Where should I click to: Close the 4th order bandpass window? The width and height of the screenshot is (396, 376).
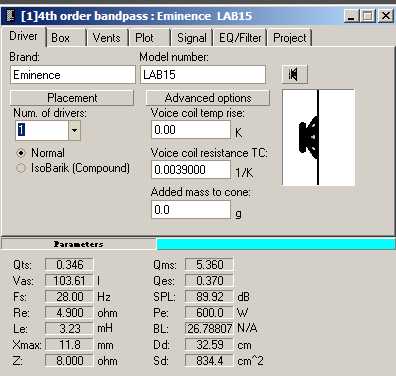[386, 16]
